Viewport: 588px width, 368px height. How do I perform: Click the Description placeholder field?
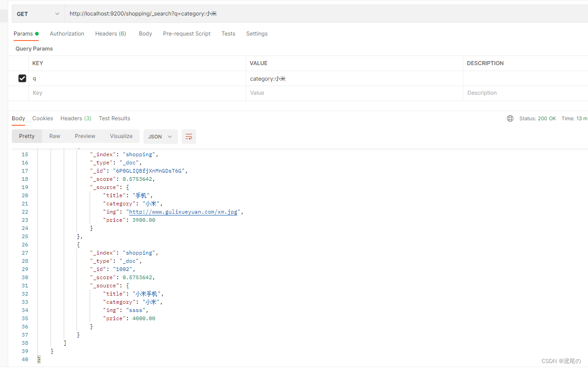[x=526, y=93]
